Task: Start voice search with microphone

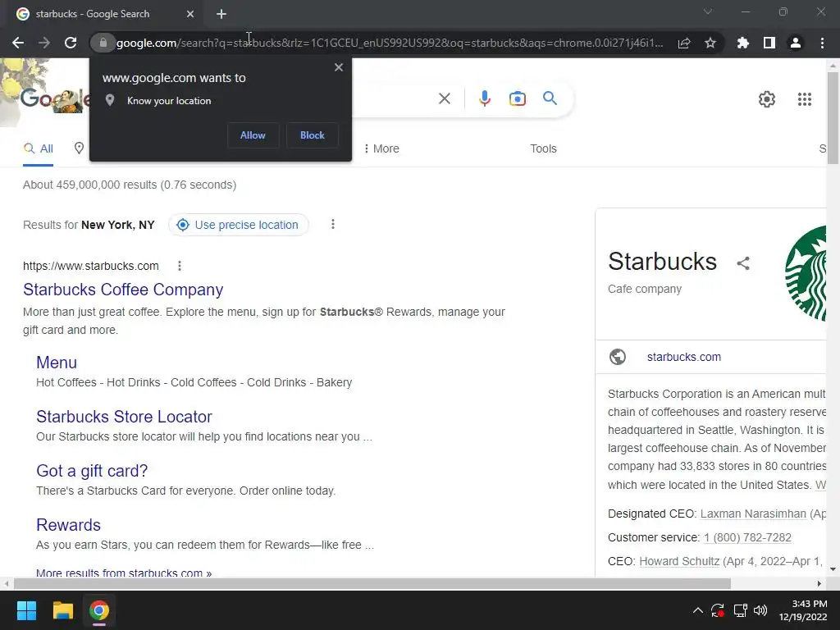Action: [x=484, y=98]
